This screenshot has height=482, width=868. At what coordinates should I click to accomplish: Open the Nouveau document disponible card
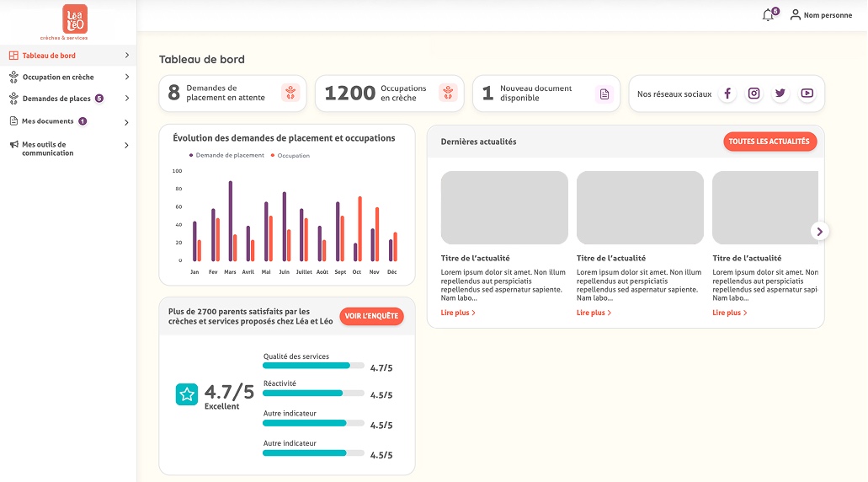click(546, 93)
